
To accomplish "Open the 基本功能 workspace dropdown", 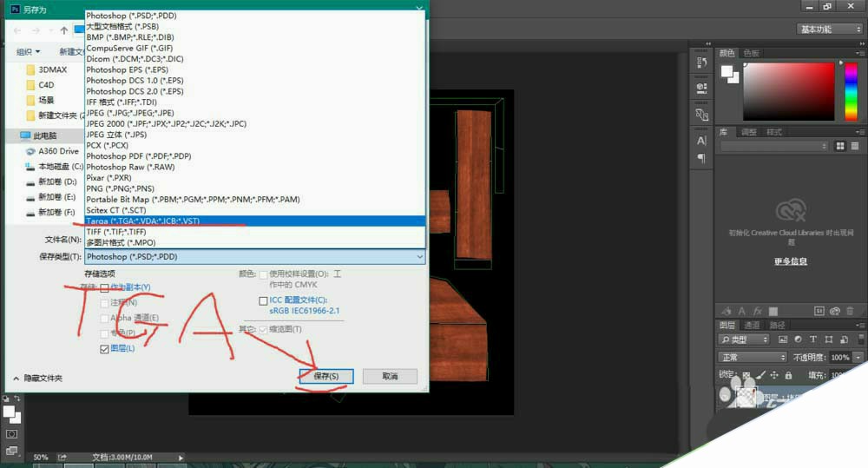I will tap(829, 30).
